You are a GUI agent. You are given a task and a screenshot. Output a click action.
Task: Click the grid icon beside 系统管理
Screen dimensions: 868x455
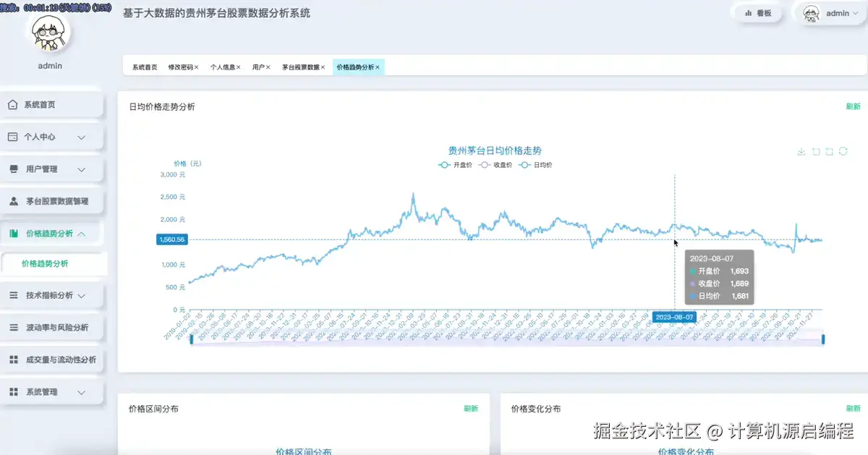pyautogui.click(x=13, y=391)
